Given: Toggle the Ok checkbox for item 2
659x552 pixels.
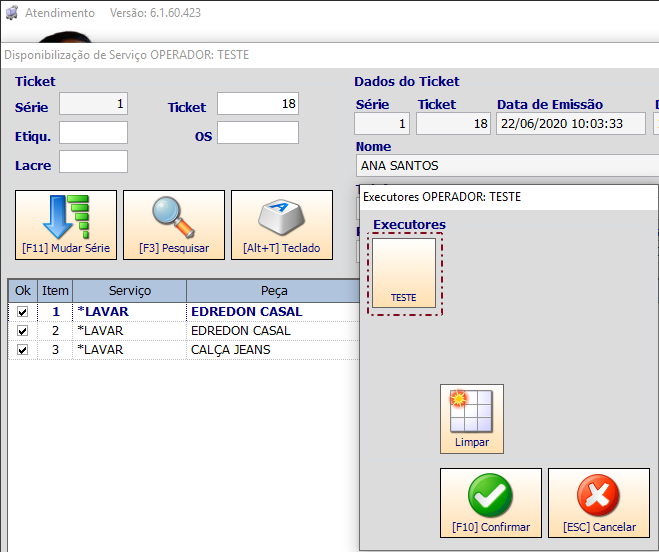Looking at the screenshot, I should click(x=22, y=331).
